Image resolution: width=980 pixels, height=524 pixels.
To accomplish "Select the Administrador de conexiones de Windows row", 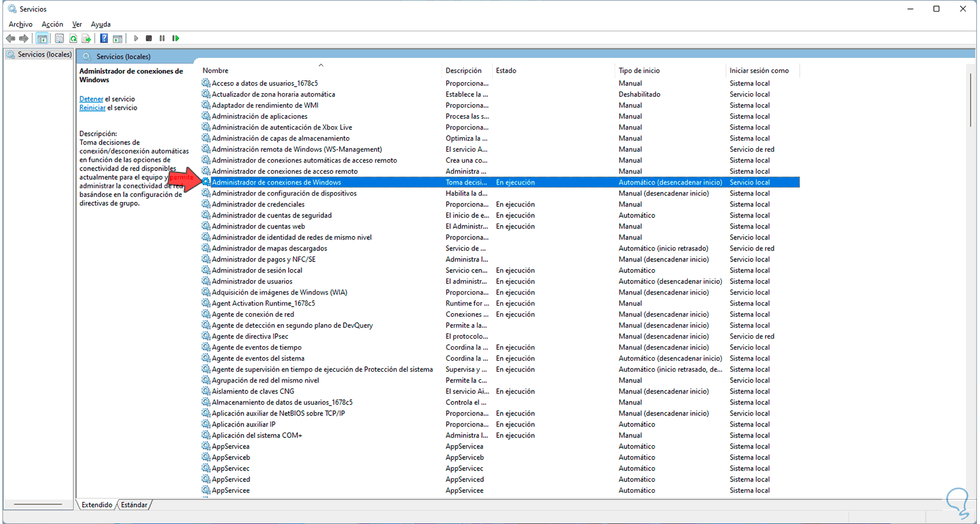I will [x=500, y=182].
